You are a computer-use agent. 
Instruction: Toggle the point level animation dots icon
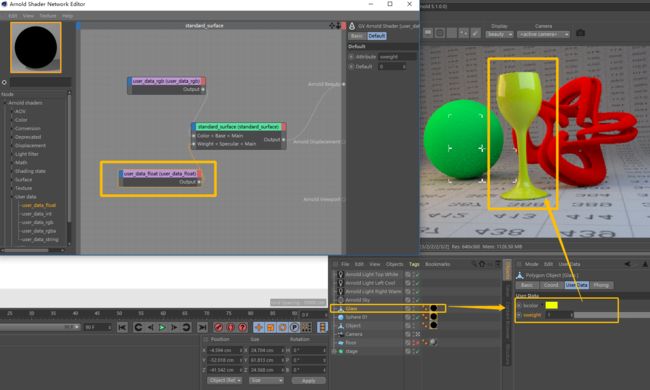[306, 327]
